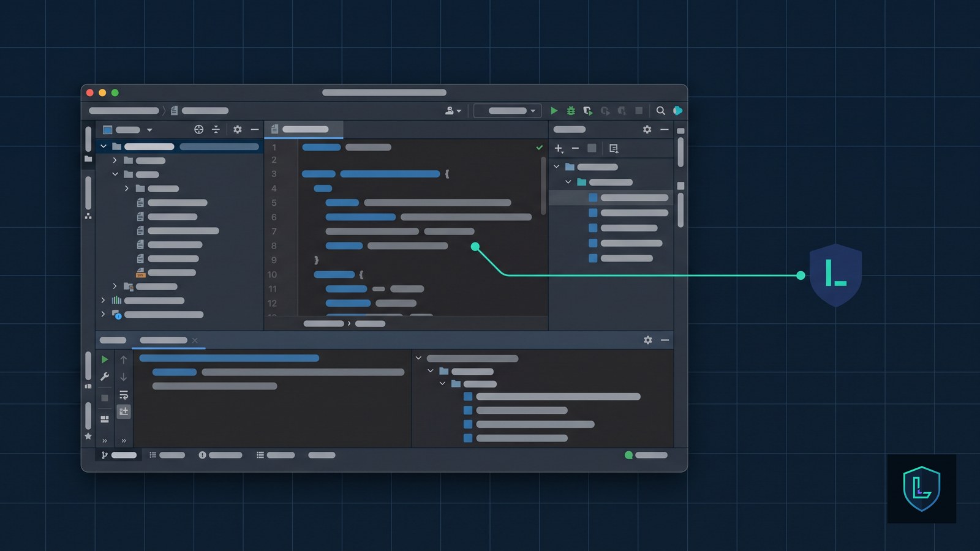Select the highlighted first file in the right panel tree
This screenshot has height=551, width=980.
tap(611, 198)
